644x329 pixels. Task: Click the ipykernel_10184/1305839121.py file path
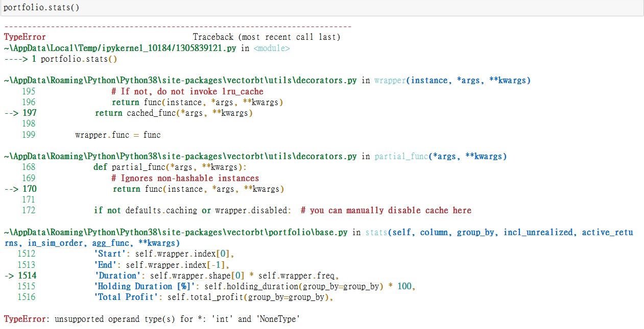(x=121, y=48)
